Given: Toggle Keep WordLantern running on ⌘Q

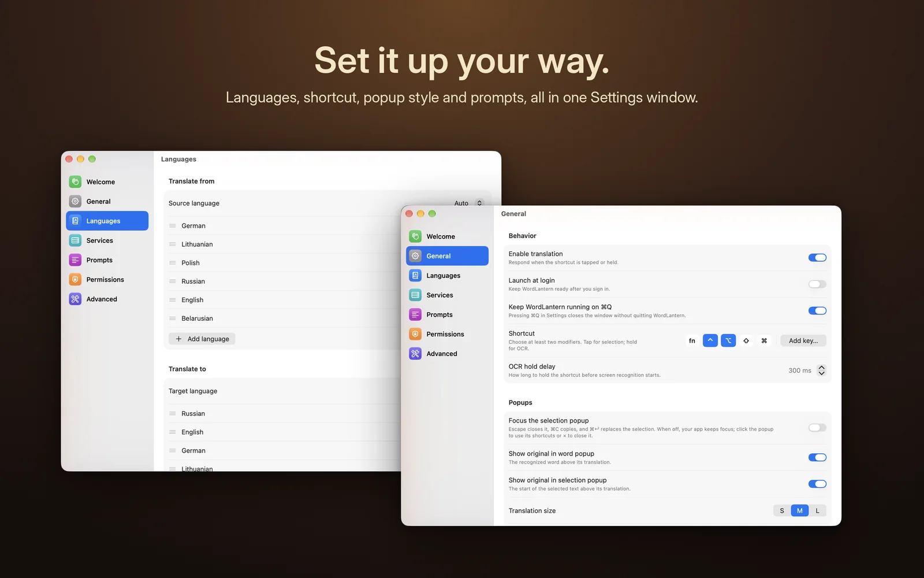Looking at the screenshot, I should tap(817, 311).
